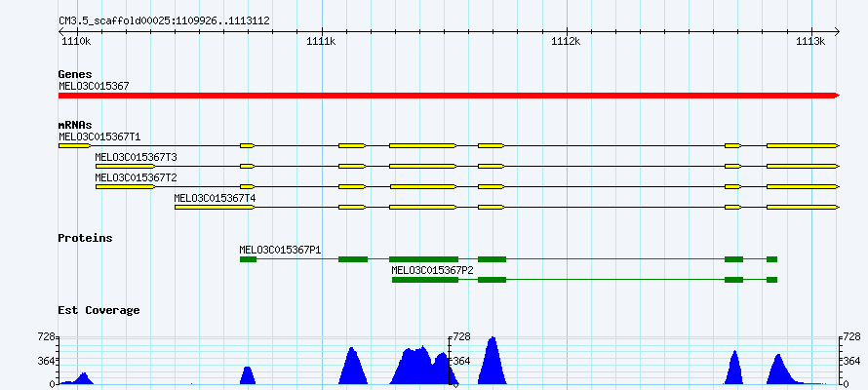Click the left axis 364 coverage label
This screenshot has width=868, height=390.
[47, 361]
